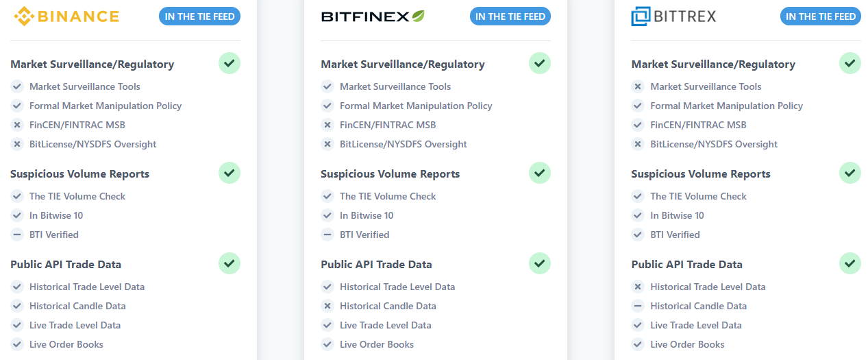The image size is (868, 360).
Task: Click the Bittrex logo
Action: (x=673, y=16)
